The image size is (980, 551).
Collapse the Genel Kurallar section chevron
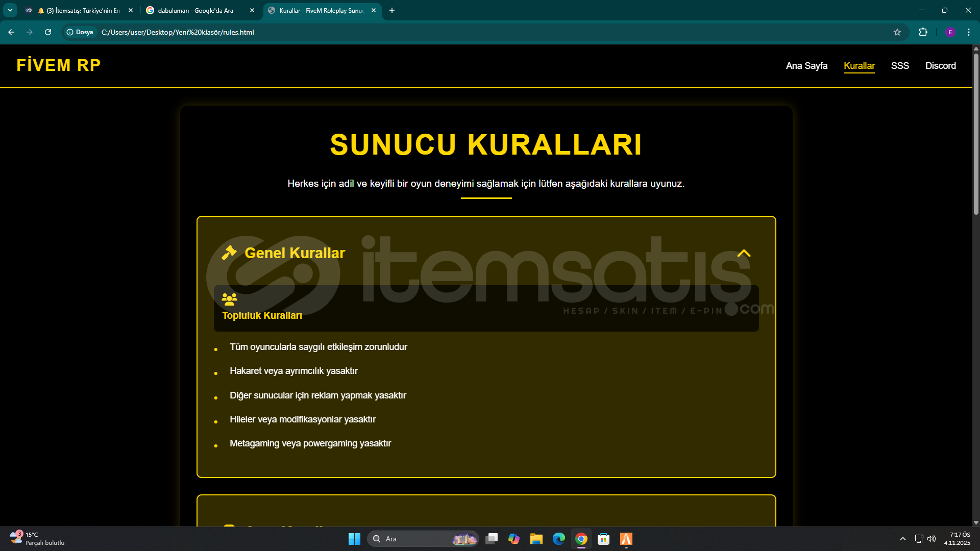tap(744, 253)
